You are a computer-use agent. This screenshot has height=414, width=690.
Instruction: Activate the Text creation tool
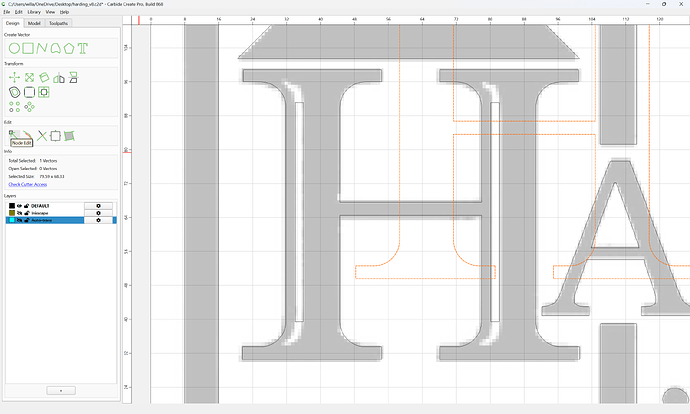point(83,48)
